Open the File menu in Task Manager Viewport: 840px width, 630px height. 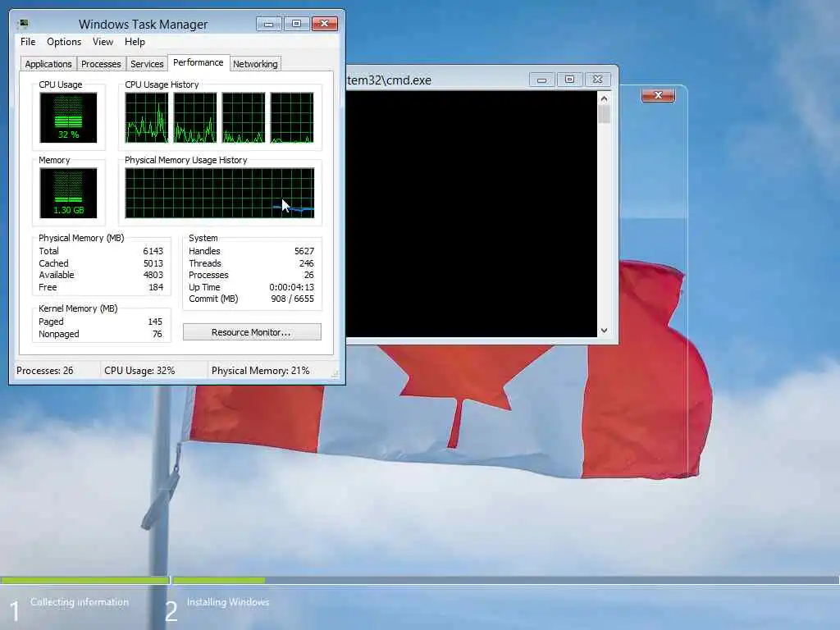click(28, 42)
